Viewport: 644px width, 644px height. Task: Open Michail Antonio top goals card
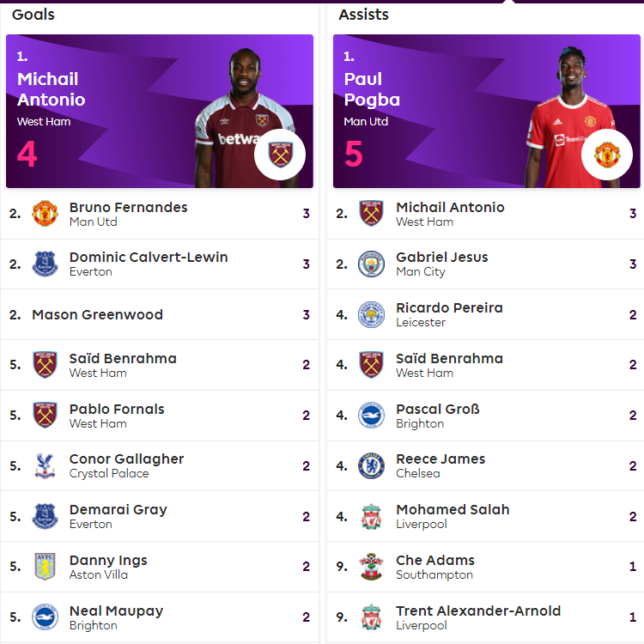pyautogui.click(x=160, y=112)
